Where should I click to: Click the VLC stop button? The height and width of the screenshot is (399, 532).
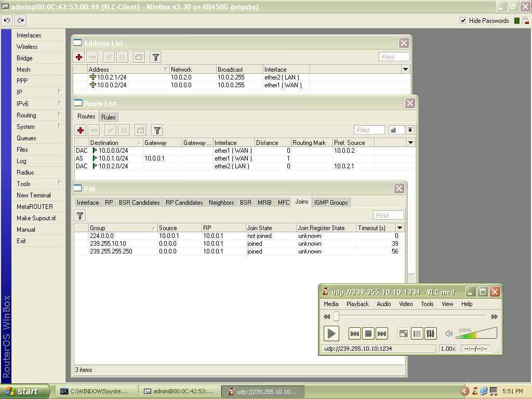click(368, 334)
